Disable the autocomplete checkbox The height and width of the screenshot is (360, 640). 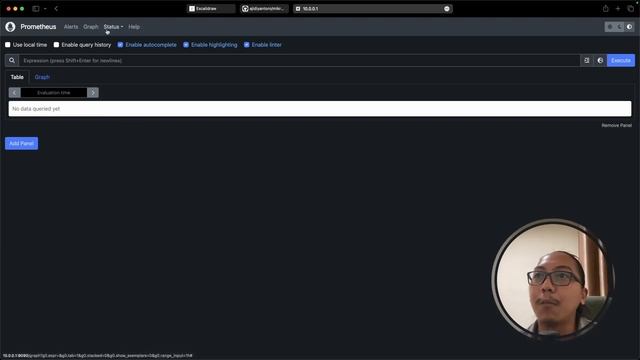(120, 44)
